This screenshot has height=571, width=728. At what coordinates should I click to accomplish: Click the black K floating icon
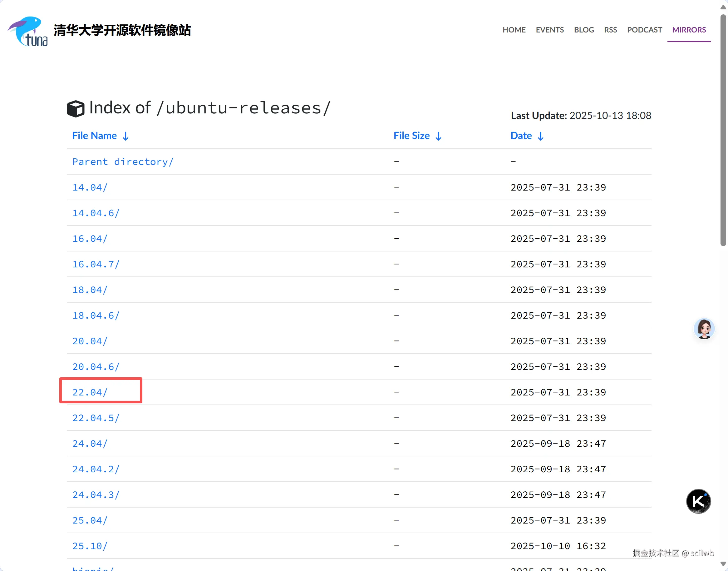[699, 501]
